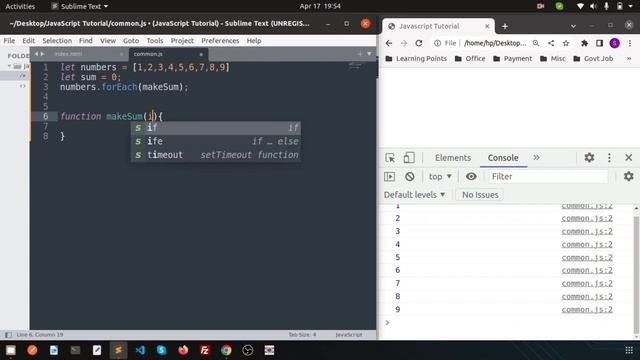Open common.js:2 link for value 9
This screenshot has width=640, height=360.
[587, 309]
